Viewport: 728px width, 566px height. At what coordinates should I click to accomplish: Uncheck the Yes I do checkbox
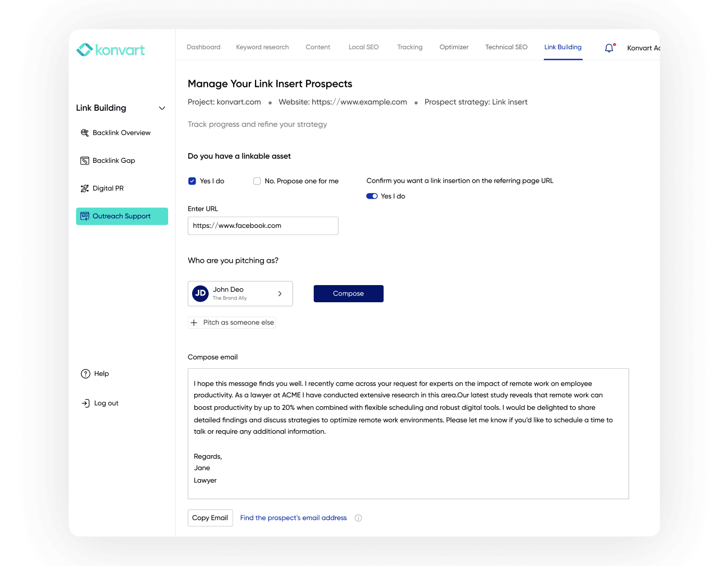tap(192, 181)
